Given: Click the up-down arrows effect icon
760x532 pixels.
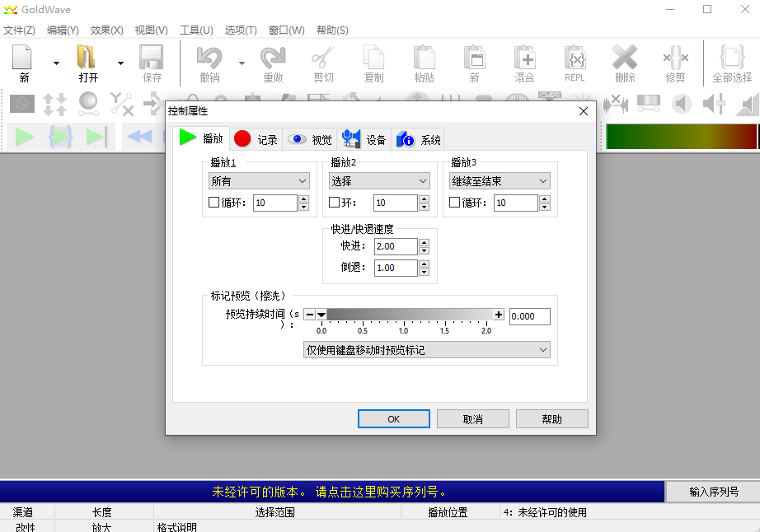Looking at the screenshot, I should [54, 104].
